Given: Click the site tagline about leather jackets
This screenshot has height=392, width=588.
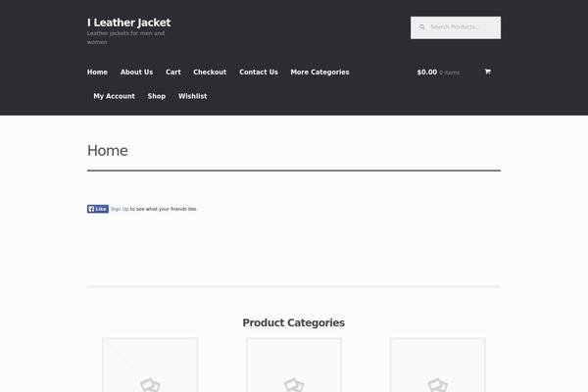Looking at the screenshot, I should pos(125,37).
